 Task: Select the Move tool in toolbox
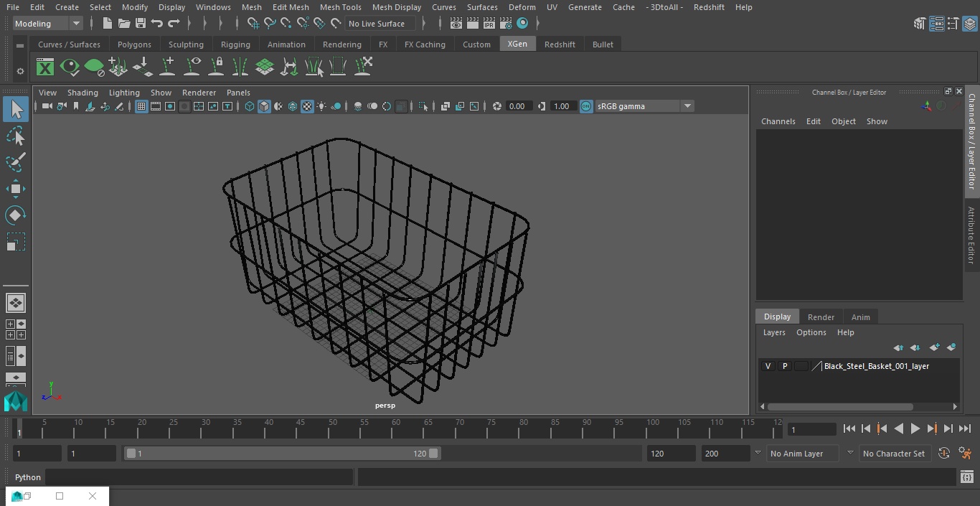[15, 189]
